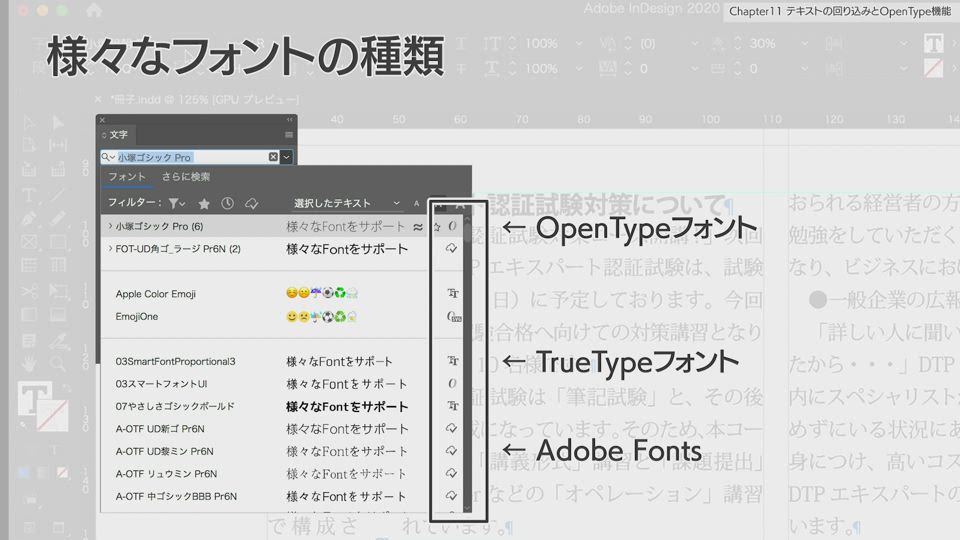The image size is (960, 540).
Task: Click the control bar fill T swatch
Action: tap(934, 43)
